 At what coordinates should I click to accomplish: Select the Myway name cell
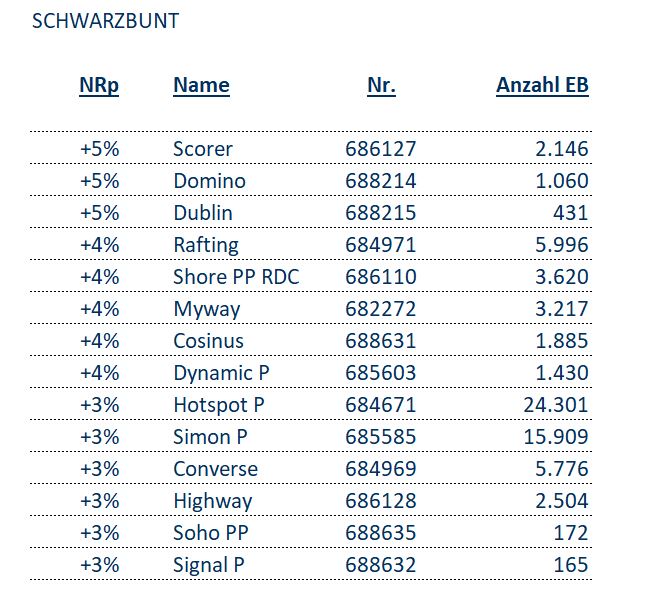(x=206, y=309)
